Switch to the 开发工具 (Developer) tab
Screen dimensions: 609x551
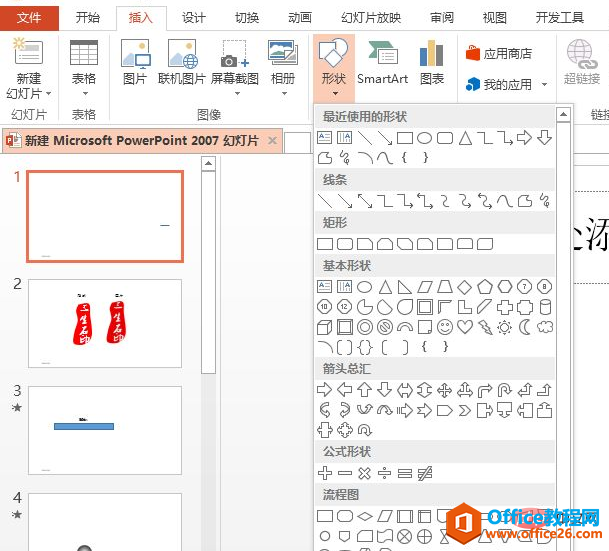tap(559, 17)
